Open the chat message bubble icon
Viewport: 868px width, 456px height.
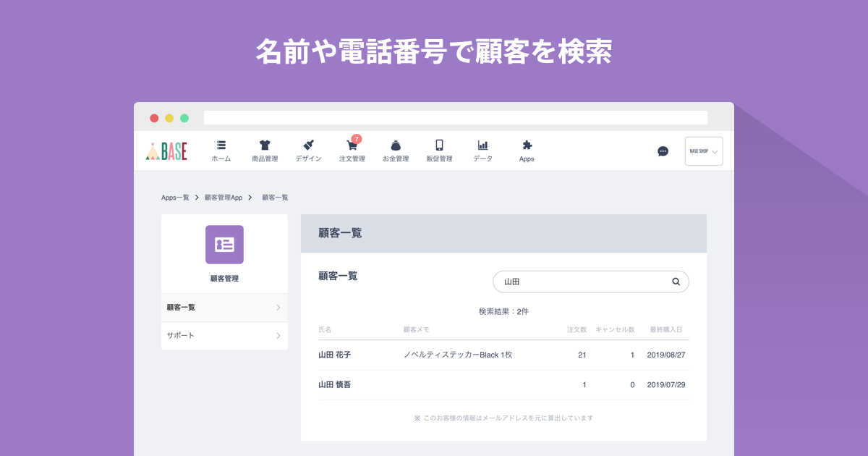pyautogui.click(x=663, y=151)
